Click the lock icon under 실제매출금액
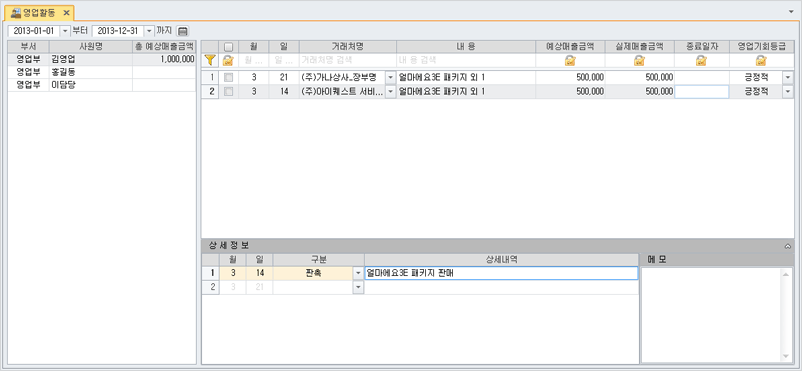 [639, 61]
